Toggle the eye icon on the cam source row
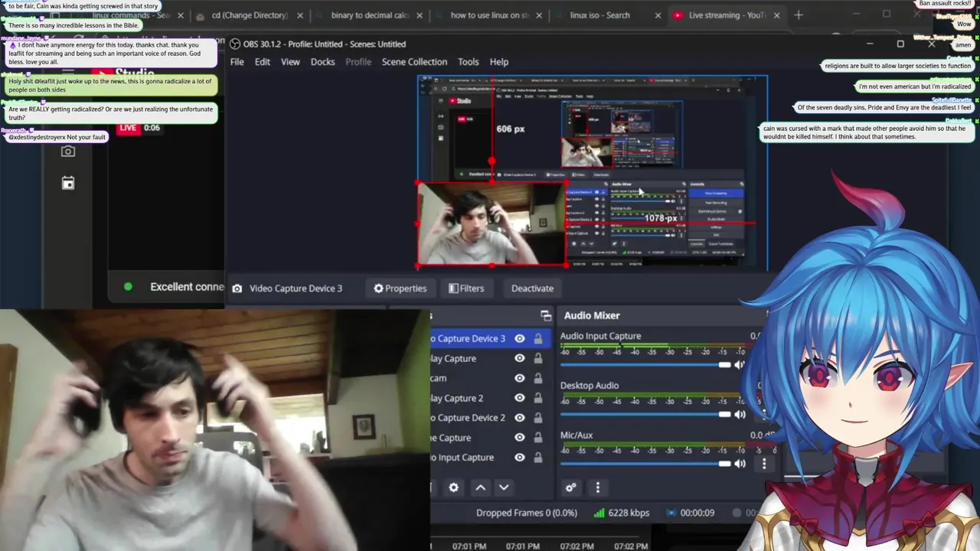Image resolution: width=980 pixels, height=551 pixels. coord(520,378)
